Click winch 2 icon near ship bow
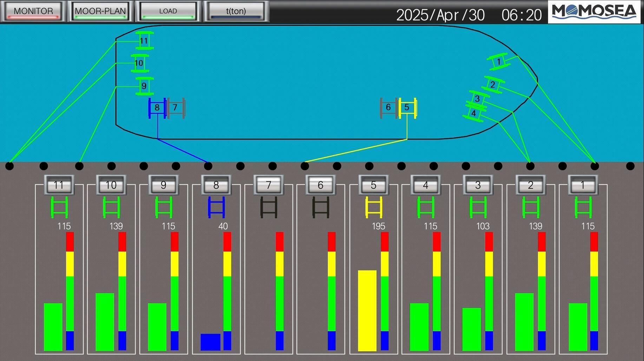This screenshot has width=644, height=361. point(493,85)
